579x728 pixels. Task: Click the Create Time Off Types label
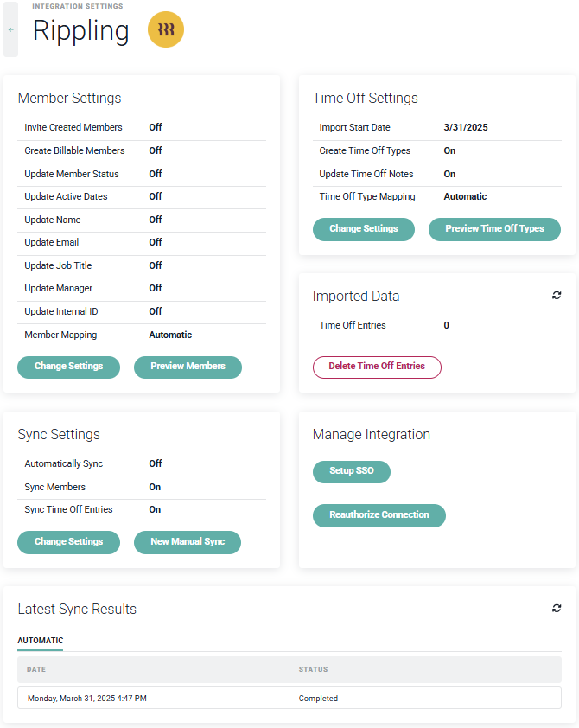pyautogui.click(x=365, y=150)
